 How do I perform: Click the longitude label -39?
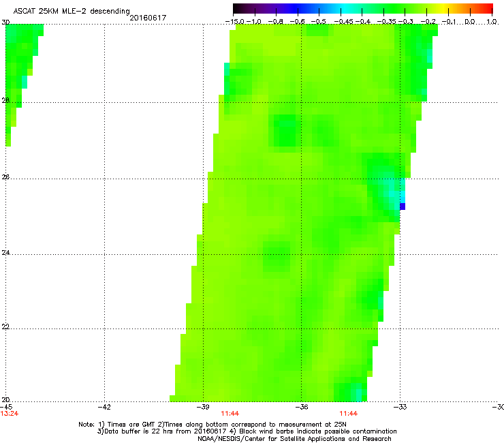point(203,407)
